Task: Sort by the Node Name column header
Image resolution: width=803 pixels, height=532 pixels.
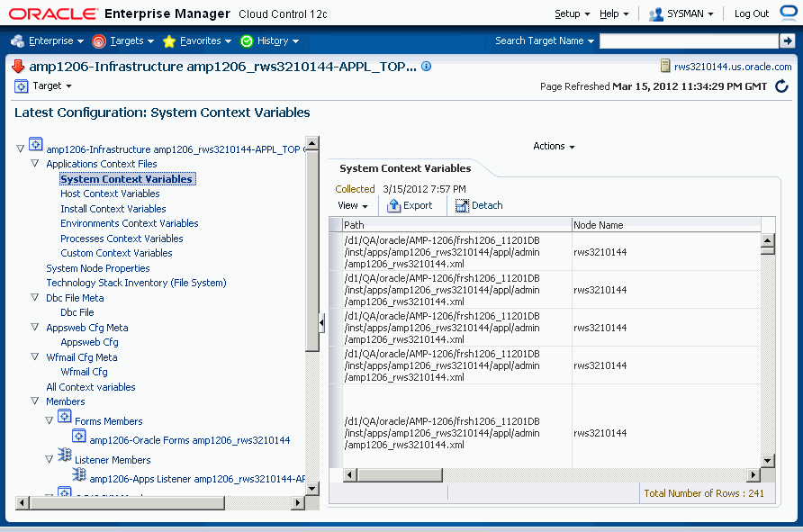Action: tap(666, 225)
